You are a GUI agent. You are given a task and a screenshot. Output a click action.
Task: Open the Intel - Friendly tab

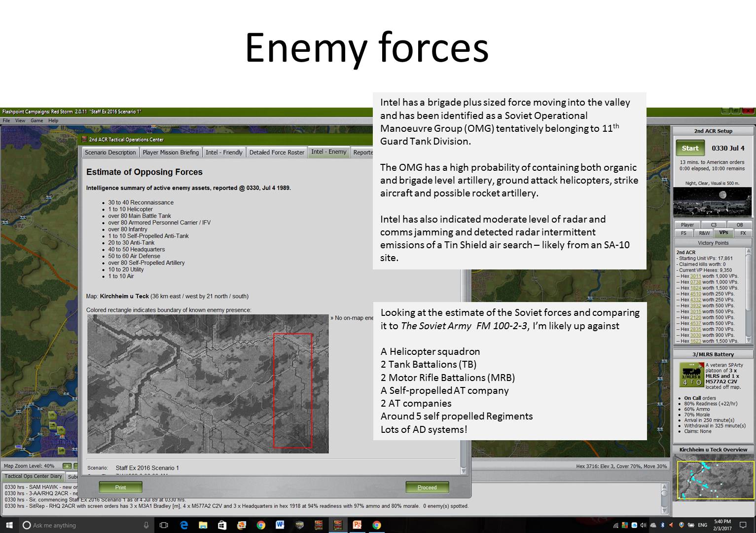click(x=224, y=152)
